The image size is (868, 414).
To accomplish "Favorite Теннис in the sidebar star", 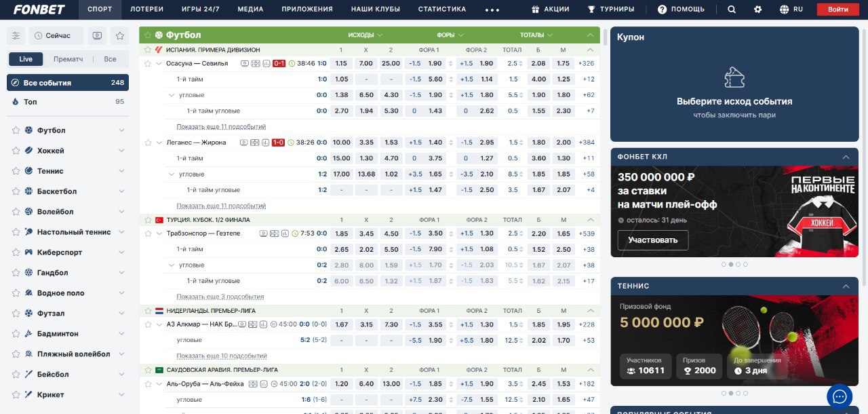I will point(16,171).
